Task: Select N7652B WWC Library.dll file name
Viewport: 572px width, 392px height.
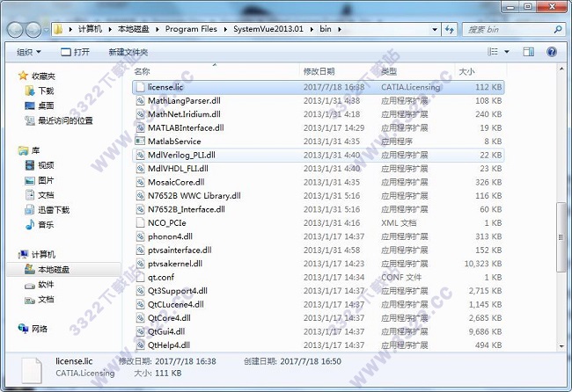Action: (194, 196)
